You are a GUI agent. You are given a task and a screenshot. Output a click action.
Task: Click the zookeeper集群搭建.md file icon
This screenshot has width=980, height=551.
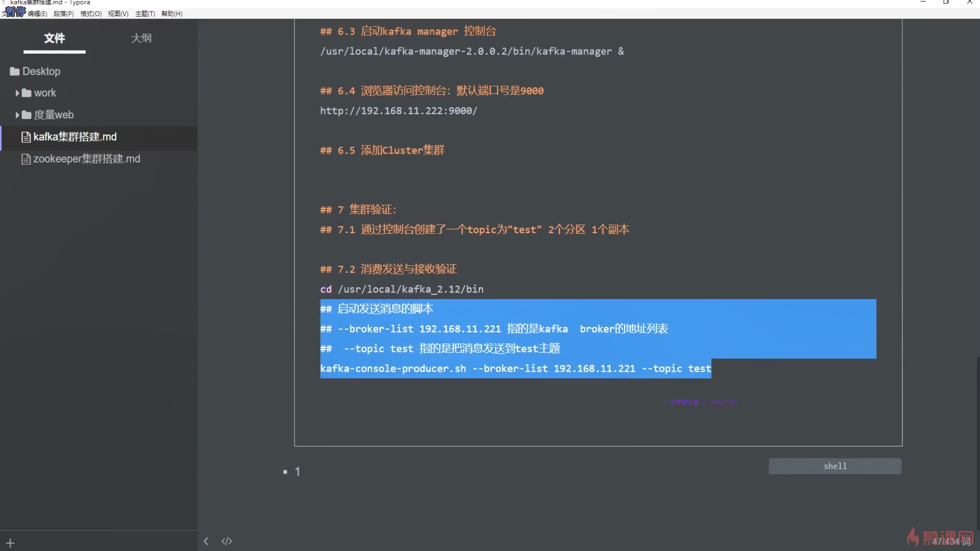(x=26, y=159)
